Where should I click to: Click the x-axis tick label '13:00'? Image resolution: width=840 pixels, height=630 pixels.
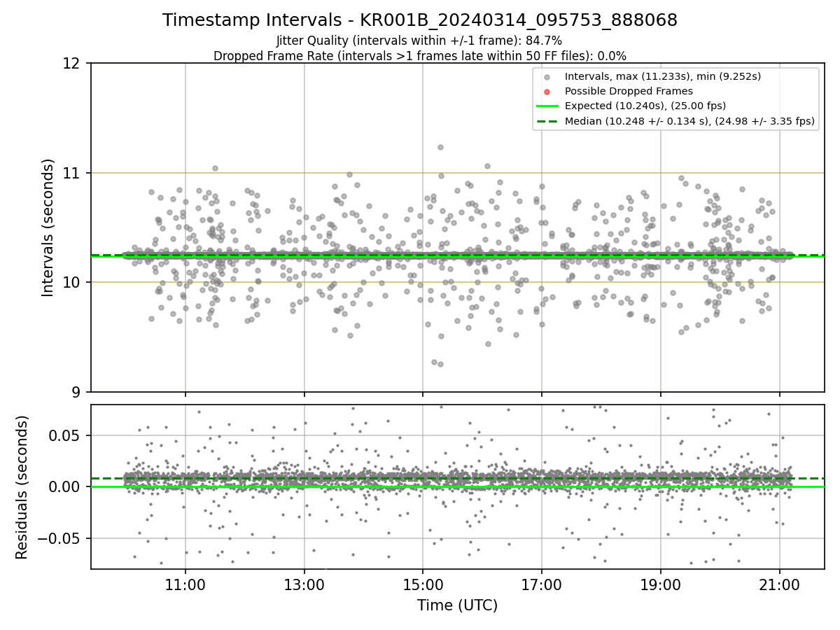point(304,586)
